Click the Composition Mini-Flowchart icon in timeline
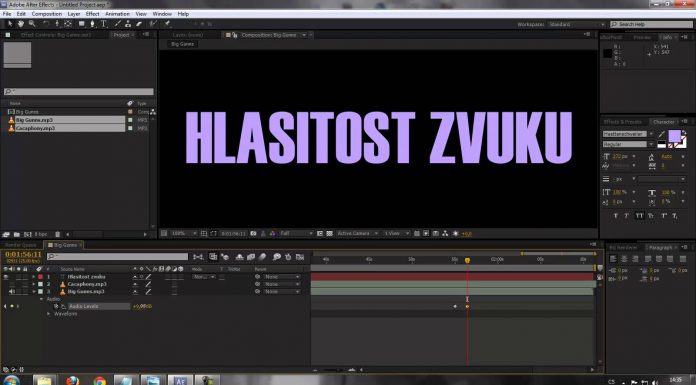This screenshot has height=385, width=696. point(198,257)
